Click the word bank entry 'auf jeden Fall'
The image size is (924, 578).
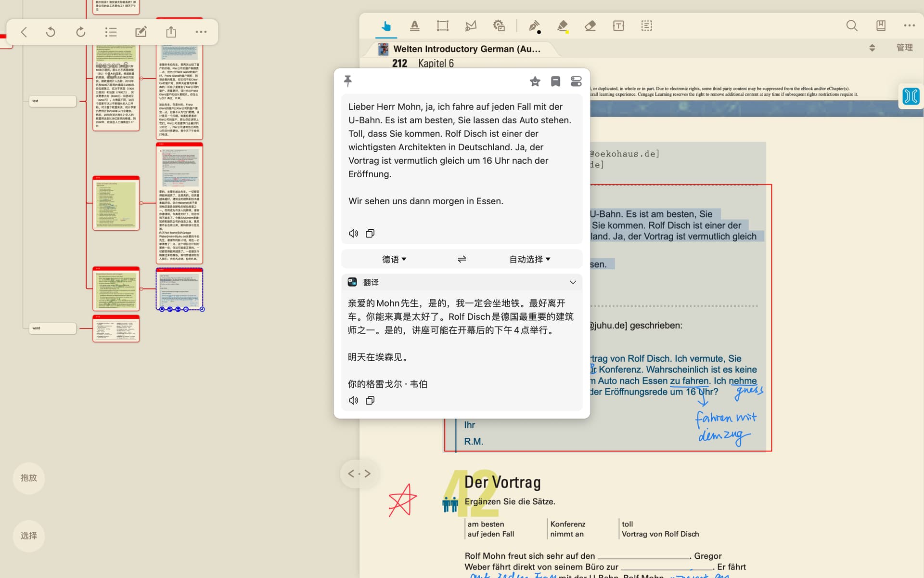pyautogui.click(x=491, y=534)
